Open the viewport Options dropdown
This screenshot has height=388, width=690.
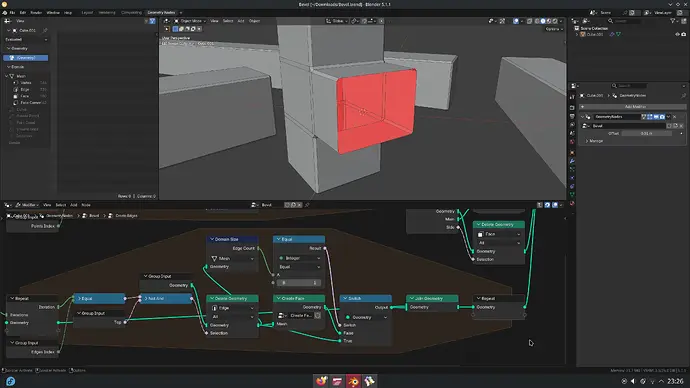point(554,29)
